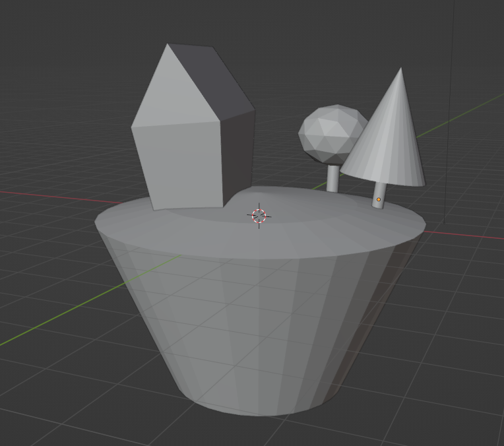Click the dark vertical line at top right
This screenshot has height=446, width=504.
[x=455, y=40]
